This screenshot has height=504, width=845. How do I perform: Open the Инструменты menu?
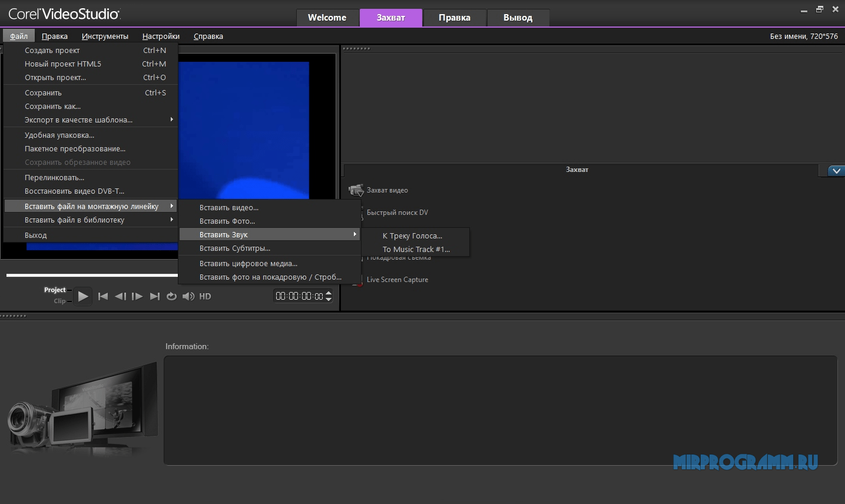(105, 36)
